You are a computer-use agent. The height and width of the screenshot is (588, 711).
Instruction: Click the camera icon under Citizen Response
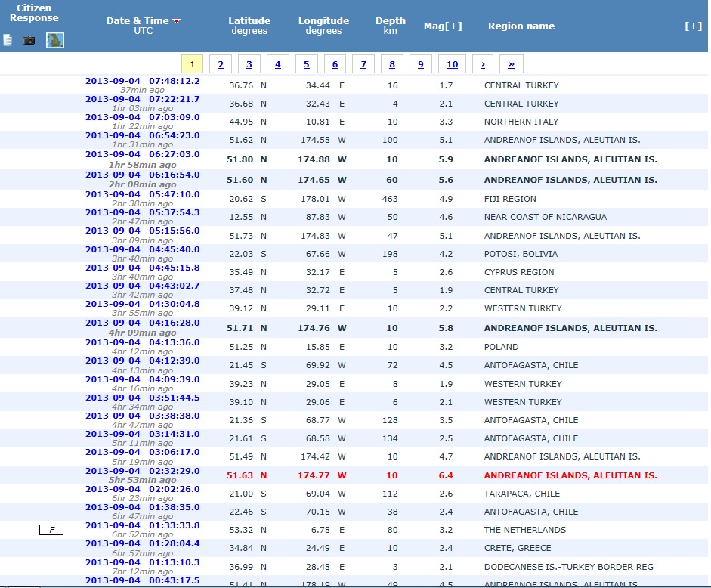(29, 40)
